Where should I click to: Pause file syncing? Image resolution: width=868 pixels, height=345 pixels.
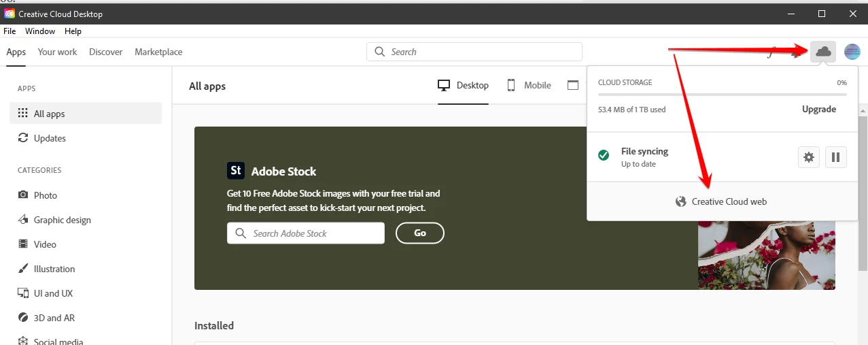pos(835,157)
